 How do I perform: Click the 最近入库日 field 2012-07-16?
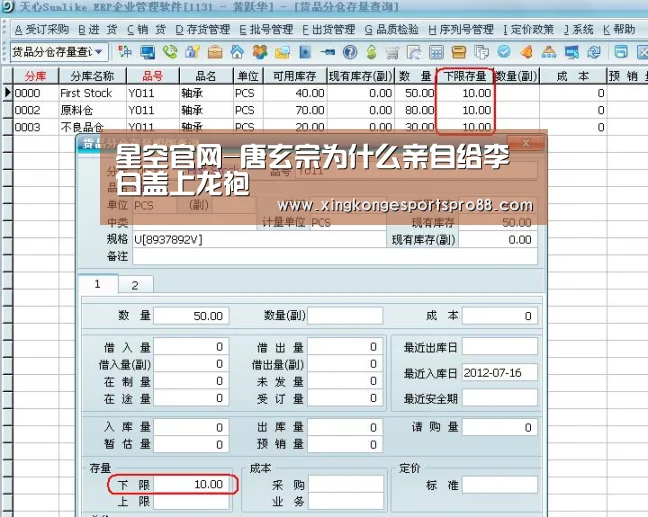500,373
